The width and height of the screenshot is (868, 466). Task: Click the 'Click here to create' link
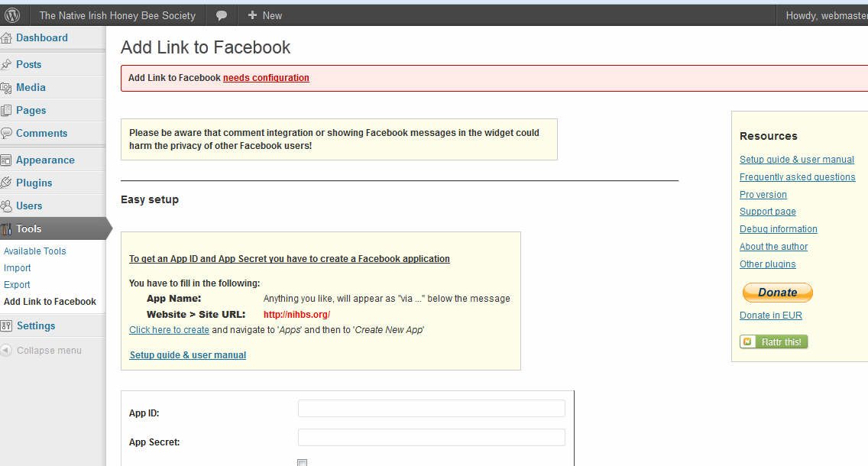[x=169, y=330]
